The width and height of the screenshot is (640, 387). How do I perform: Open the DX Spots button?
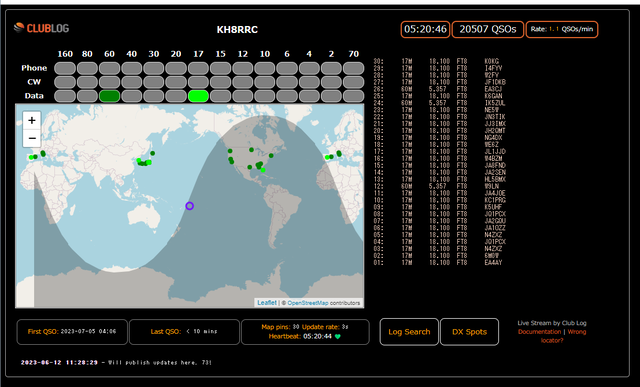(x=469, y=332)
